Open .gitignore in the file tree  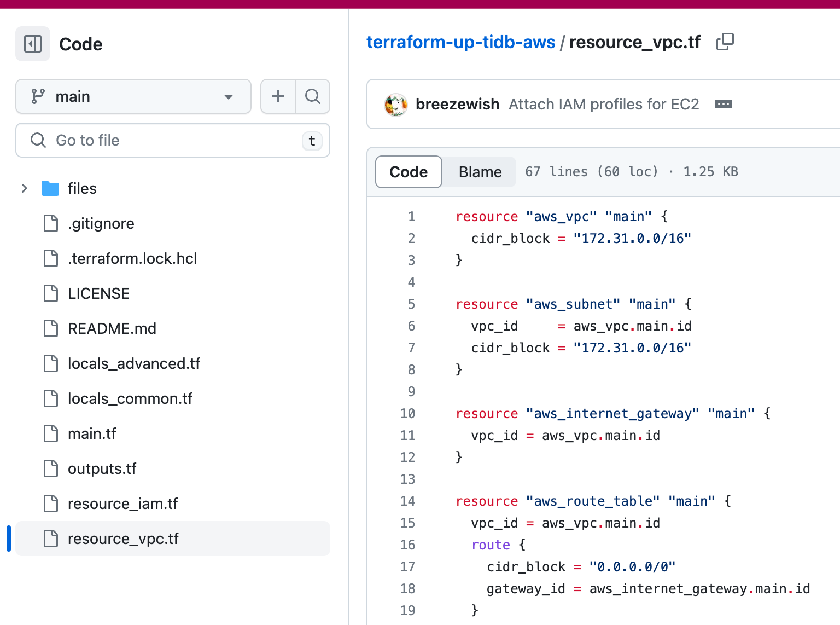pos(101,223)
